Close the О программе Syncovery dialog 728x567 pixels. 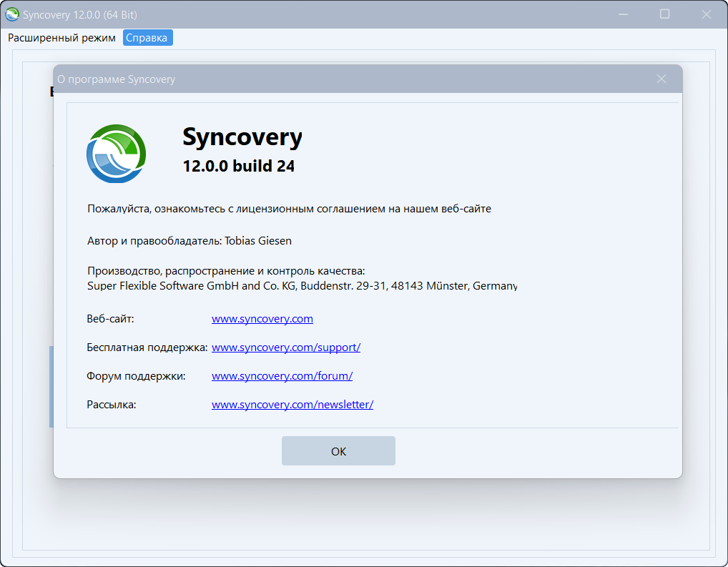pos(661,79)
